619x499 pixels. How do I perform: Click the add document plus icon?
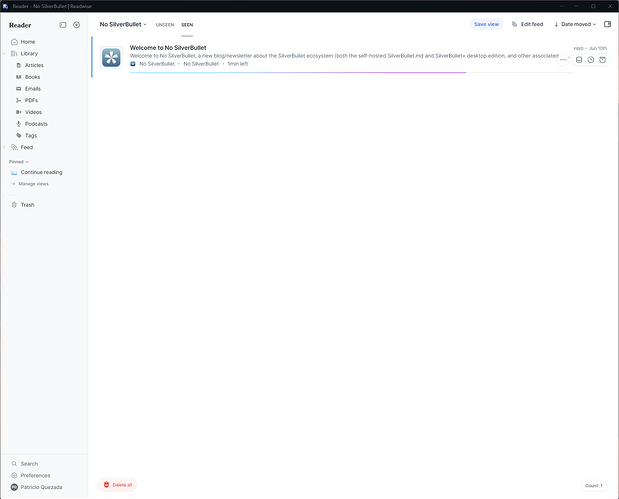tap(77, 25)
